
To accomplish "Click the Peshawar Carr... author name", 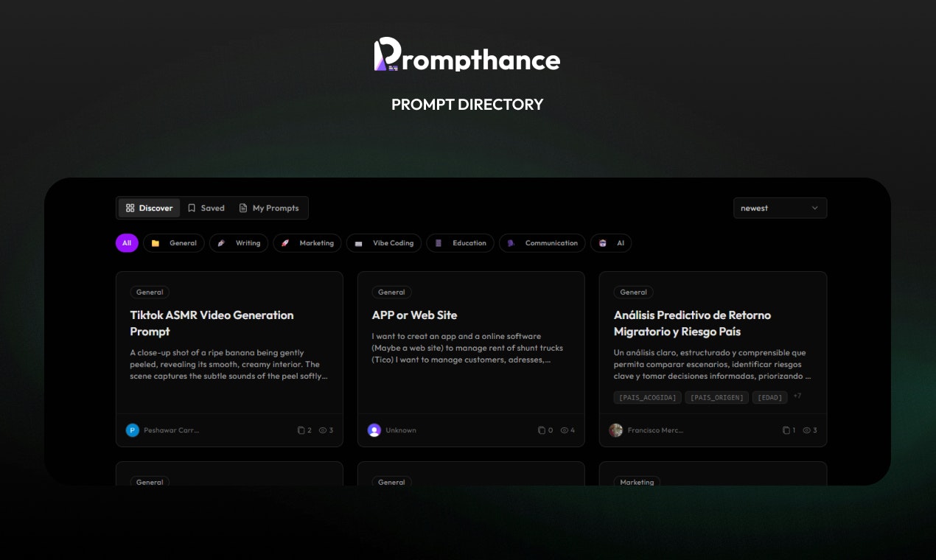I will pos(172,430).
